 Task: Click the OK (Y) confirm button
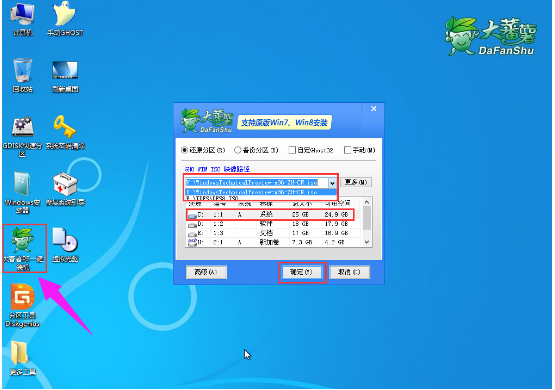[x=302, y=272]
